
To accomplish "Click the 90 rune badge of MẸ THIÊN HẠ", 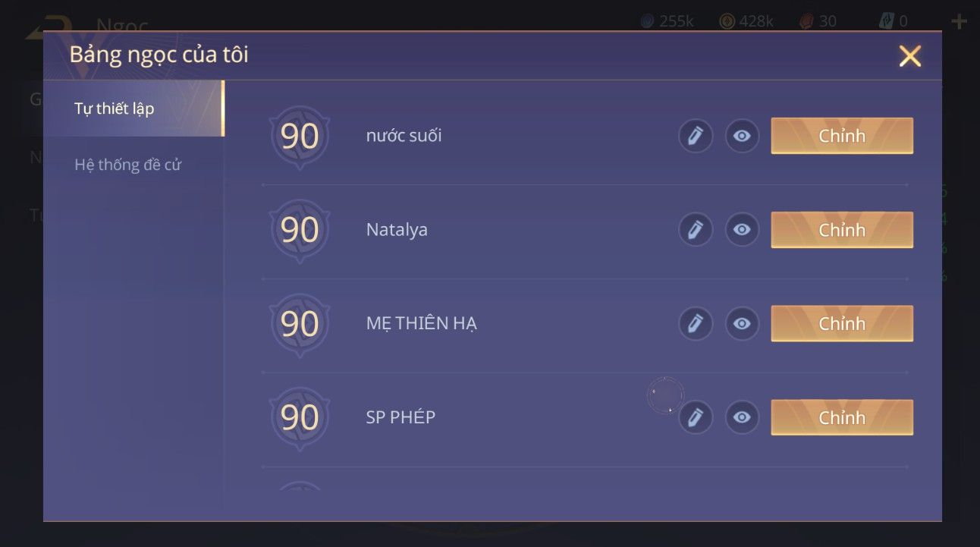I will (x=300, y=325).
